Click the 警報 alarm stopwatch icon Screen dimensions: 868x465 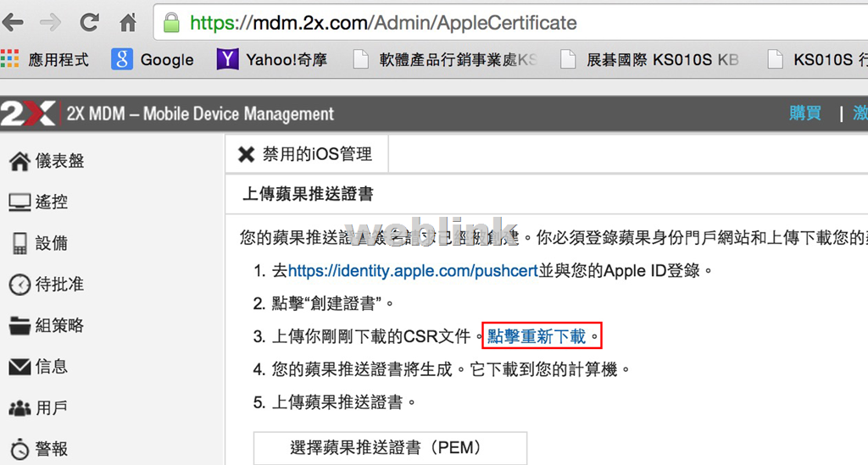point(19,449)
